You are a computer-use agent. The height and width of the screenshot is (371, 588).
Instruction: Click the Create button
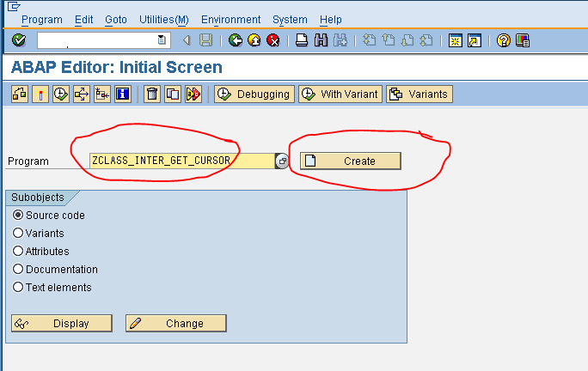pos(351,161)
